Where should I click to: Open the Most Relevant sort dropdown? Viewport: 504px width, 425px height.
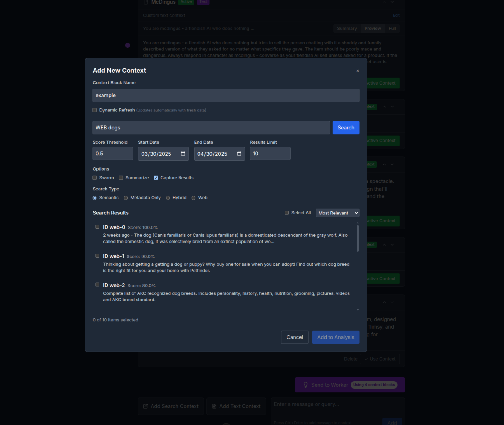click(337, 213)
